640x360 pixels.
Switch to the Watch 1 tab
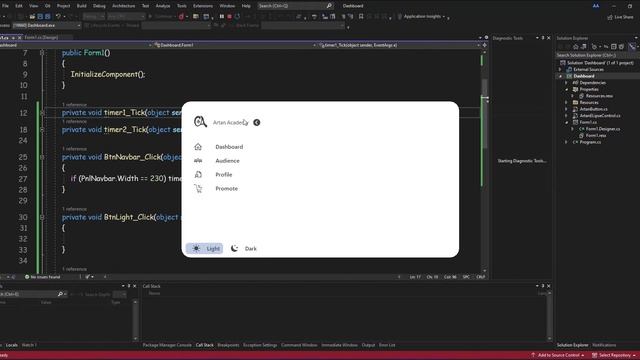click(x=29, y=345)
